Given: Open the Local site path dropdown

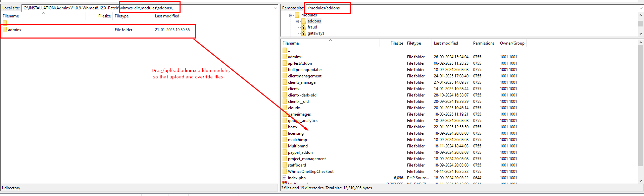Looking at the screenshot, I should pos(276,8).
